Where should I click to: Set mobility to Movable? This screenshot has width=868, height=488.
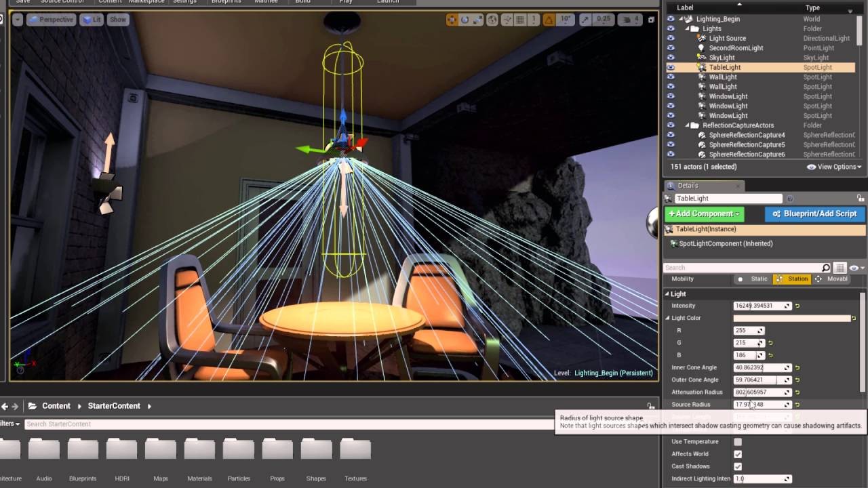[831, 279]
